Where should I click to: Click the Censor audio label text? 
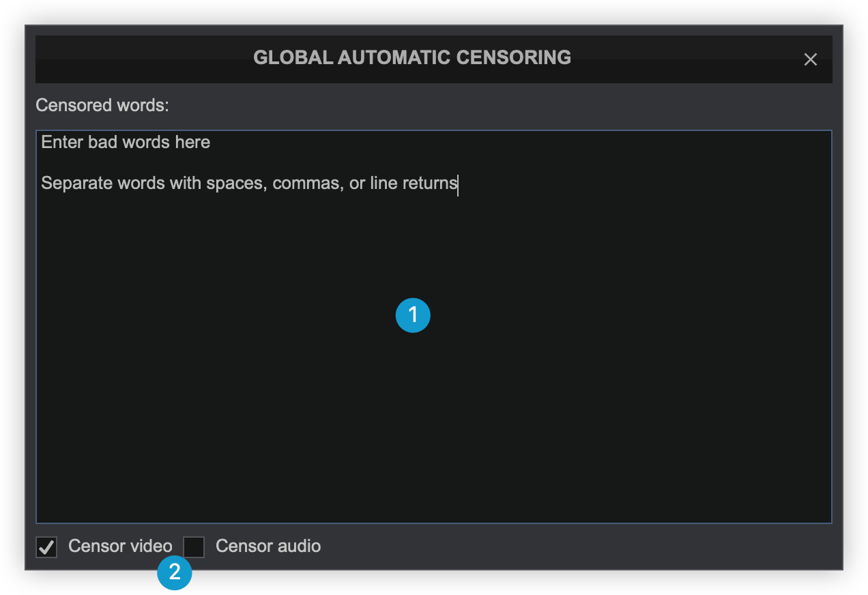coord(267,547)
